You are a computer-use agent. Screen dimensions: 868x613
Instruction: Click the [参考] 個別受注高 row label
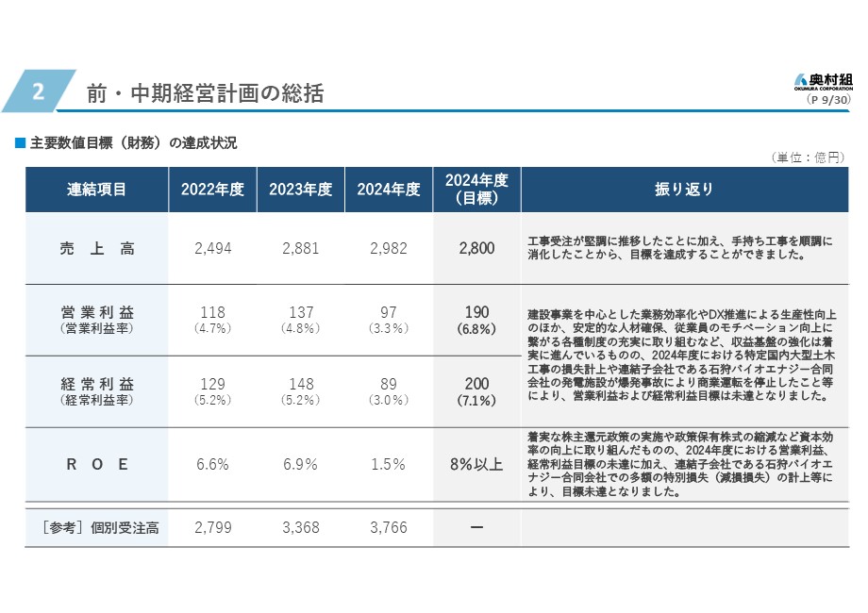(x=96, y=528)
